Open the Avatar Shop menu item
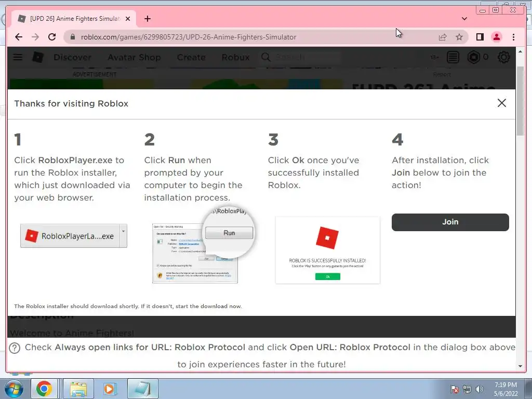532x399 pixels. (x=134, y=57)
